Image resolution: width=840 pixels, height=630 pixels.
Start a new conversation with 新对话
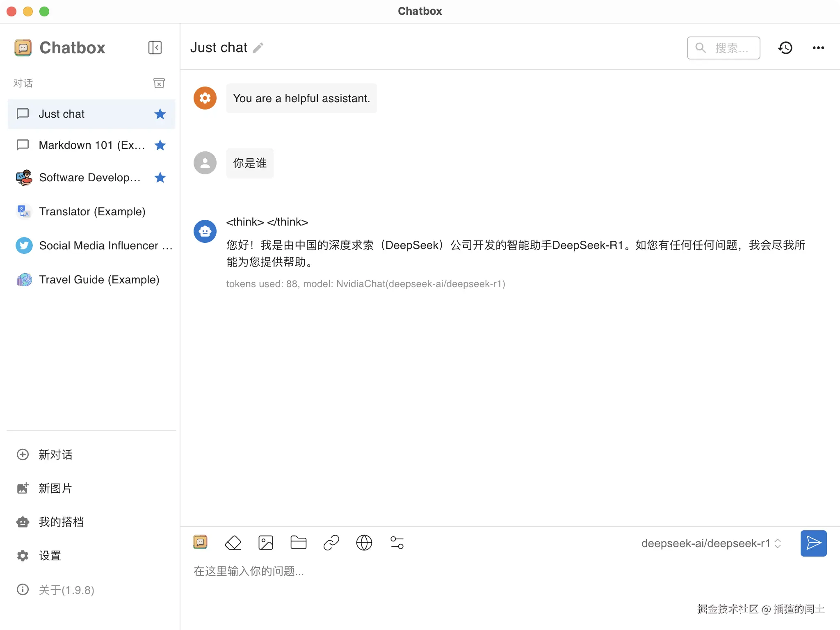coord(55,454)
